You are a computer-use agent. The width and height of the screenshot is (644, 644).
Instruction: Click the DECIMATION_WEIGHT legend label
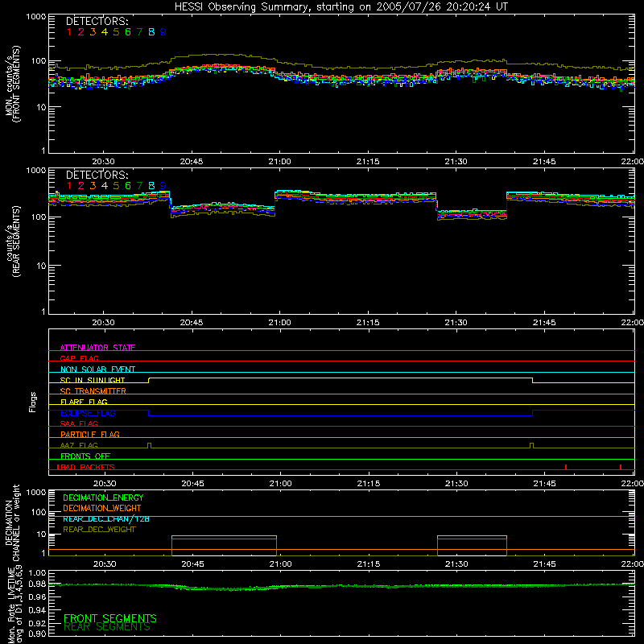pos(102,509)
